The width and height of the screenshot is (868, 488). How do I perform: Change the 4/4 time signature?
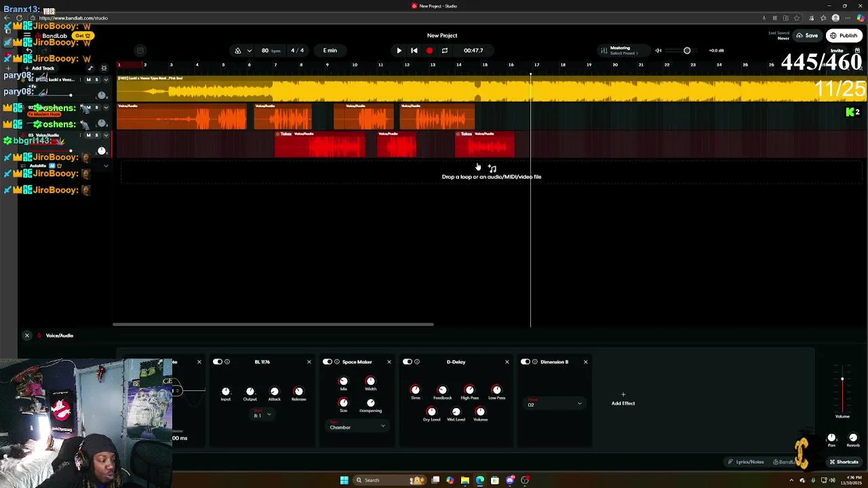298,50
